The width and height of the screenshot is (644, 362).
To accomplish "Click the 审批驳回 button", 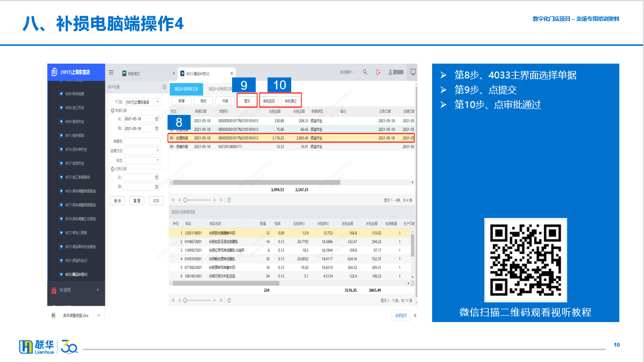I will point(269,101).
